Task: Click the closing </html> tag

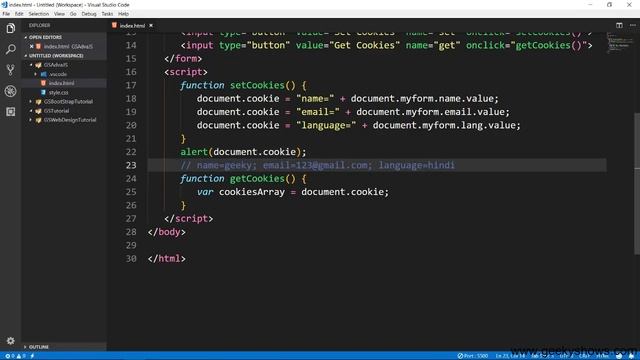Action: pos(167,259)
